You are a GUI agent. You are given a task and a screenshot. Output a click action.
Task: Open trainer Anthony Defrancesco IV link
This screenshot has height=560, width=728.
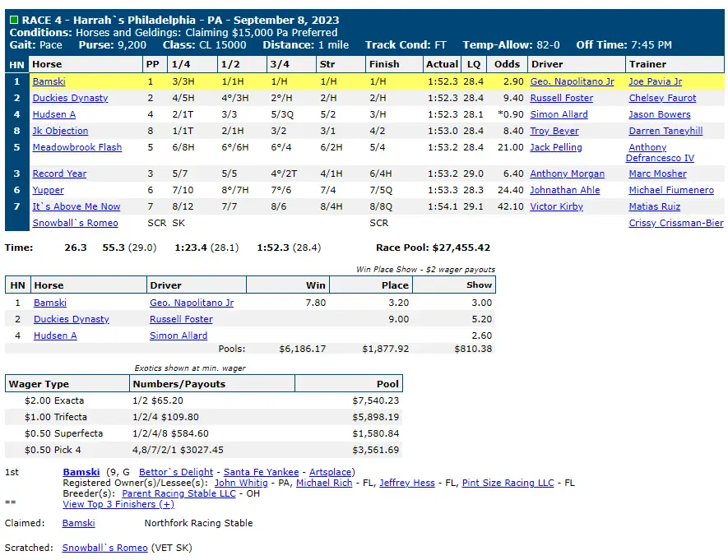pos(660,153)
